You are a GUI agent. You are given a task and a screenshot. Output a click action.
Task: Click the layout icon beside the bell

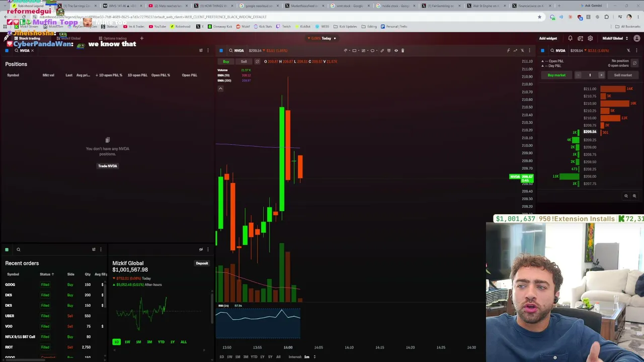(580, 38)
